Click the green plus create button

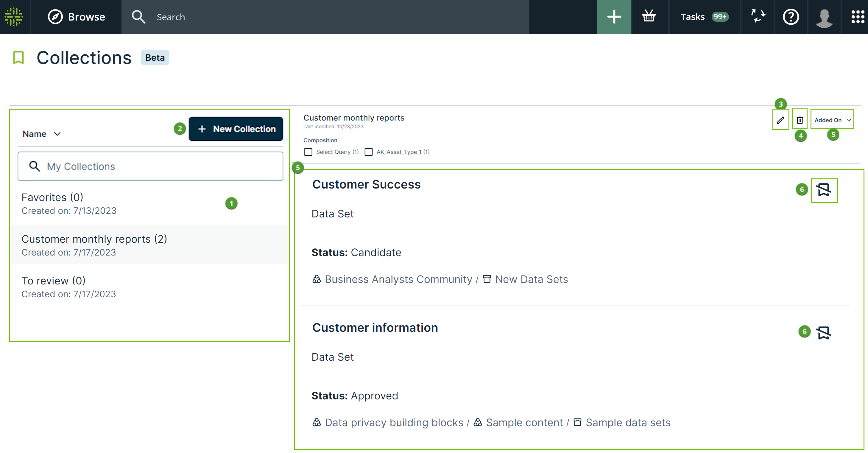(614, 16)
